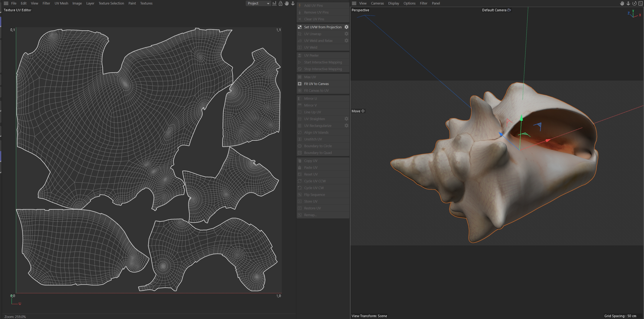
Task: Click UV editor histogram bars icon
Action: 274,3
